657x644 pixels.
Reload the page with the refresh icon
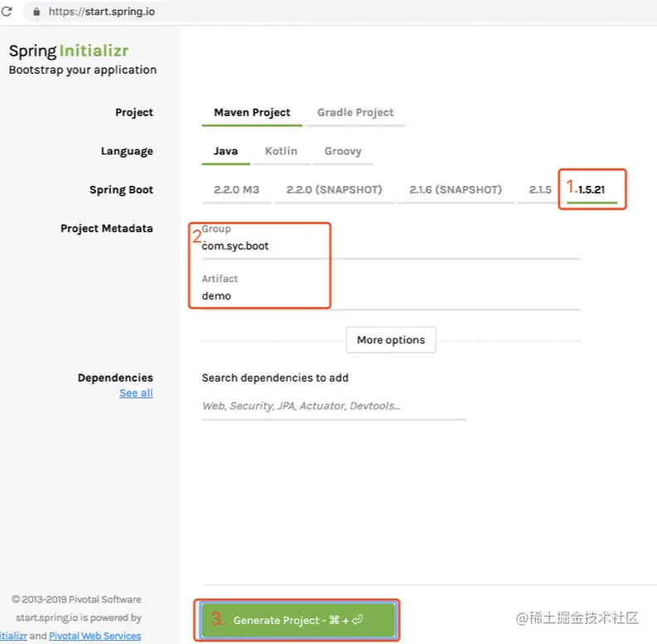[x=7, y=11]
